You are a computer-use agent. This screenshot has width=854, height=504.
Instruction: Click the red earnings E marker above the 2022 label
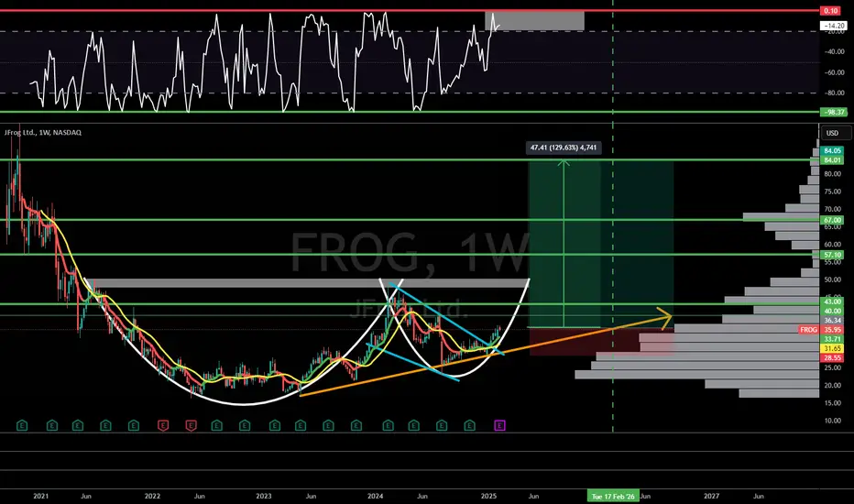pyautogui.click(x=163, y=425)
